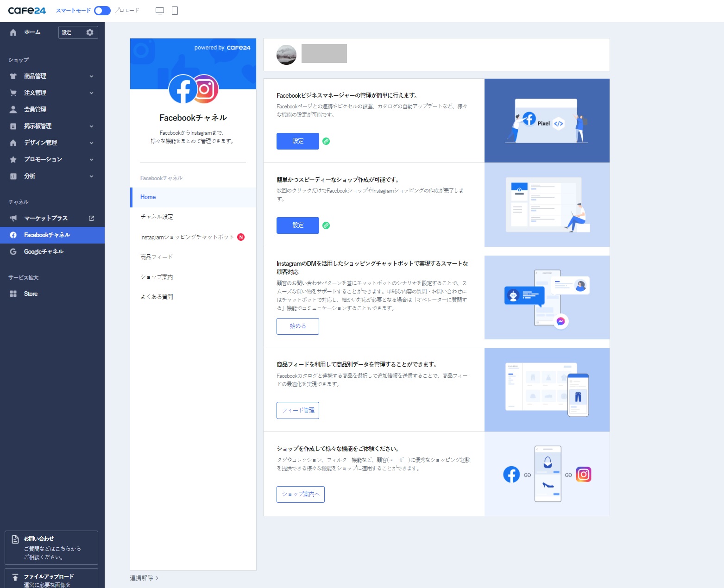724x588 pixels.
Task: Click the product feed illustration
Action: [x=547, y=390]
